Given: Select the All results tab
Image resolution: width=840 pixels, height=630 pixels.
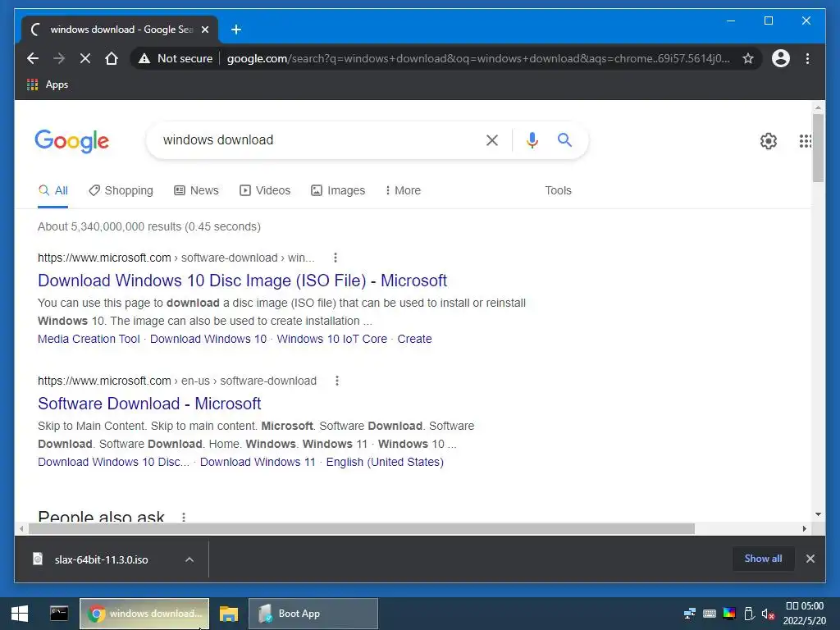Looking at the screenshot, I should 53,190.
